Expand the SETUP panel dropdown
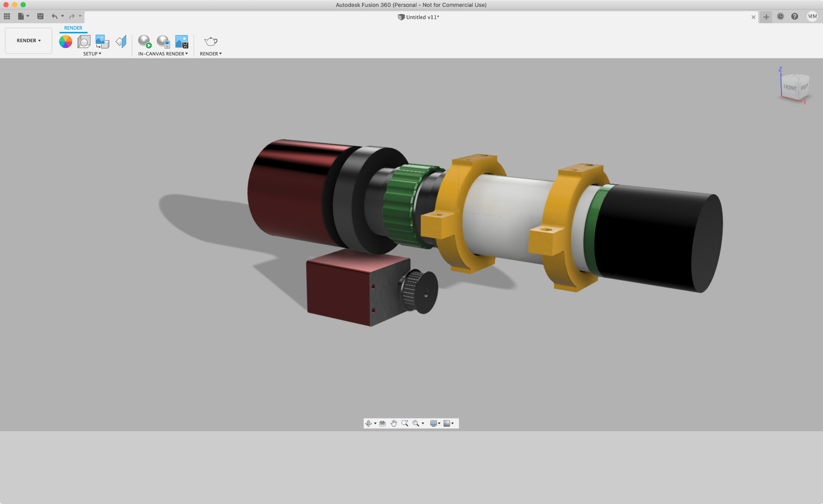Screen dimensions: 823x504 click(92, 54)
